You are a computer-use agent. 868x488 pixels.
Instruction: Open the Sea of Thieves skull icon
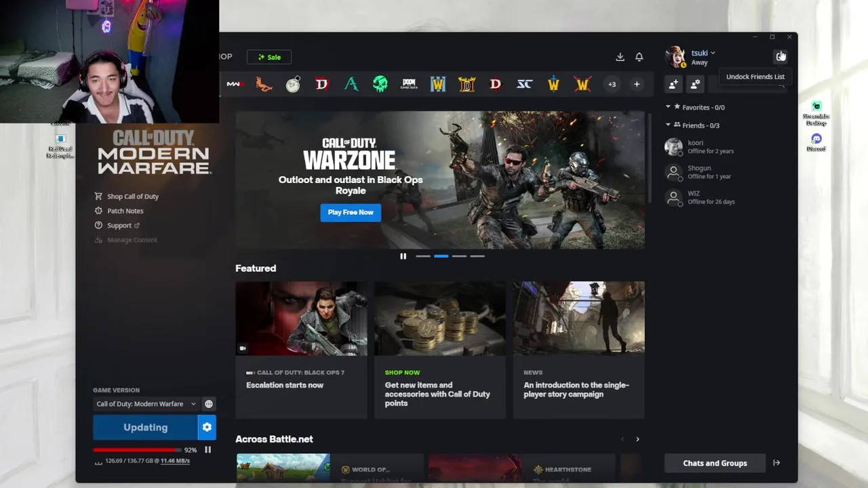coord(380,84)
